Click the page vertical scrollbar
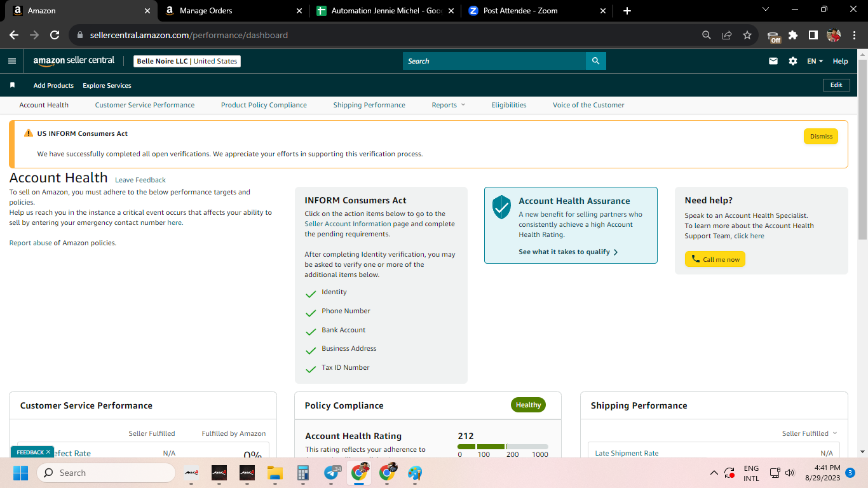The image size is (868, 488). (x=862, y=149)
